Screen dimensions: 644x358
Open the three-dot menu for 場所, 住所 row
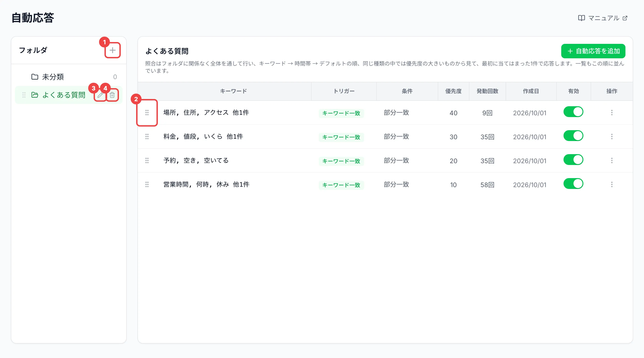point(612,113)
